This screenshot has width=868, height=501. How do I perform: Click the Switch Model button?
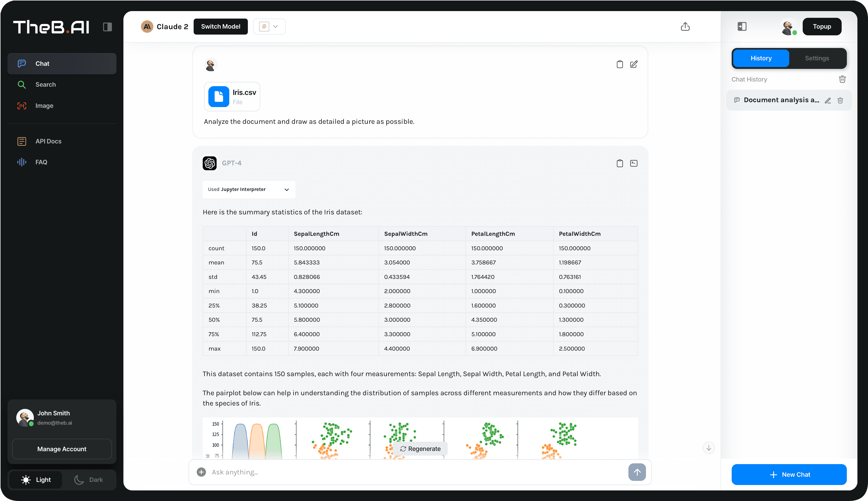click(x=220, y=27)
